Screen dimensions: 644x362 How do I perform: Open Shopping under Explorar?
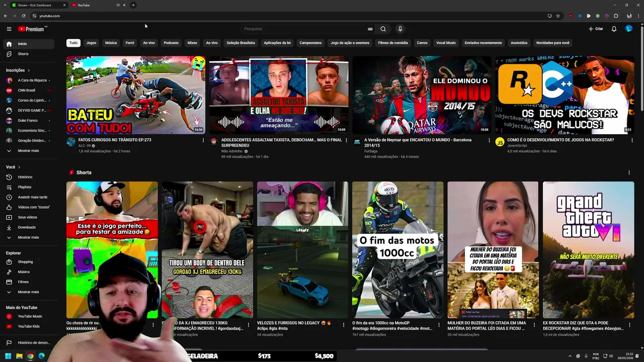tap(29, 262)
